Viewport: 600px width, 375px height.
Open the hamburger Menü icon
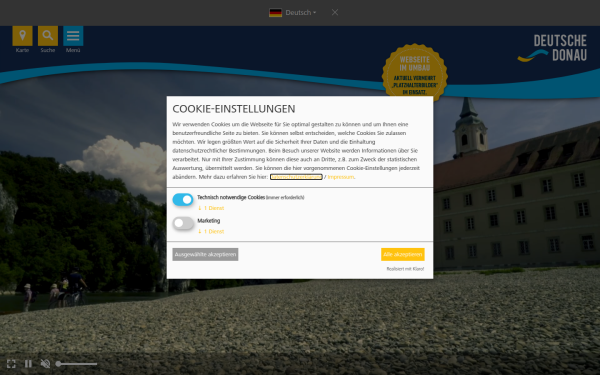point(73,36)
